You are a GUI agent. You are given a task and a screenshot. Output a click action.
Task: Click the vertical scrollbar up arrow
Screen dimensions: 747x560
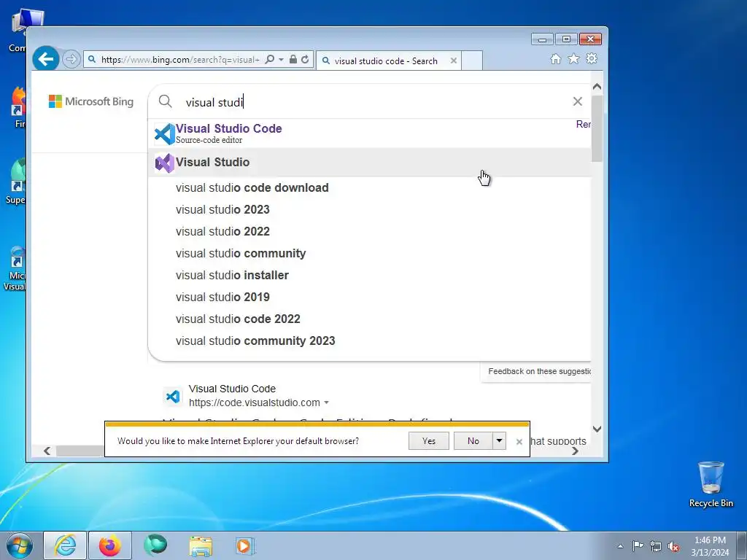597,87
